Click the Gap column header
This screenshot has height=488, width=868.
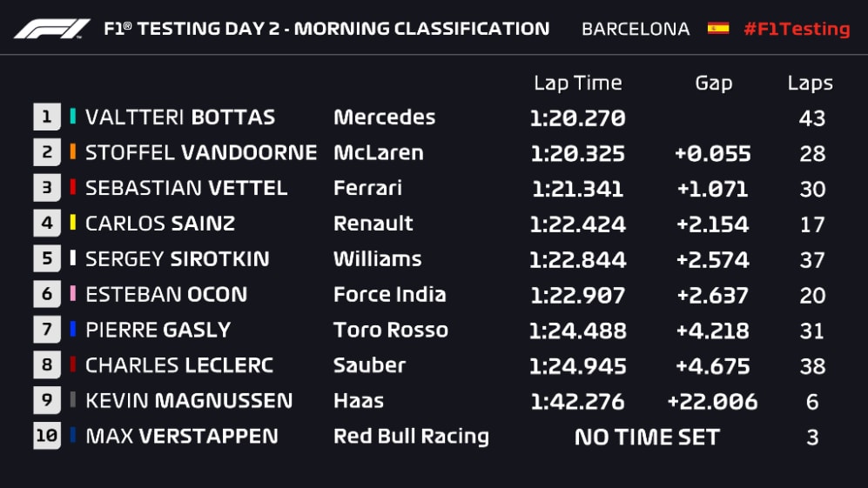tap(713, 83)
